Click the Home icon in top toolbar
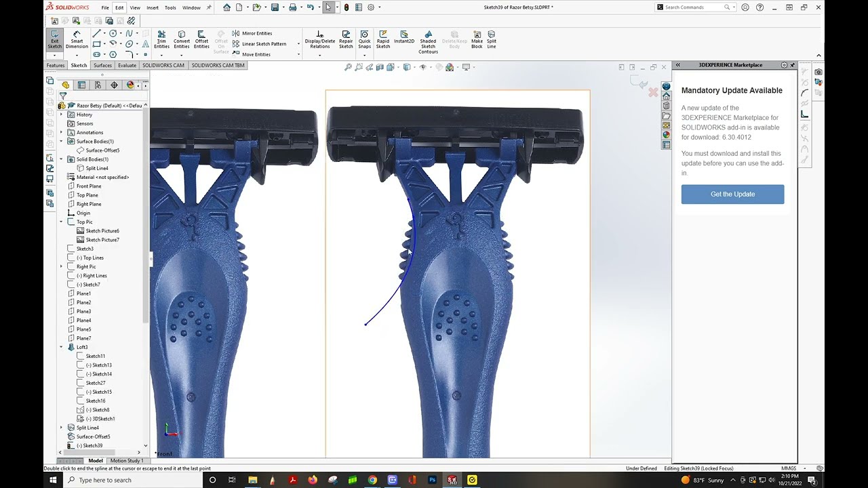The image size is (868, 488). (226, 7)
